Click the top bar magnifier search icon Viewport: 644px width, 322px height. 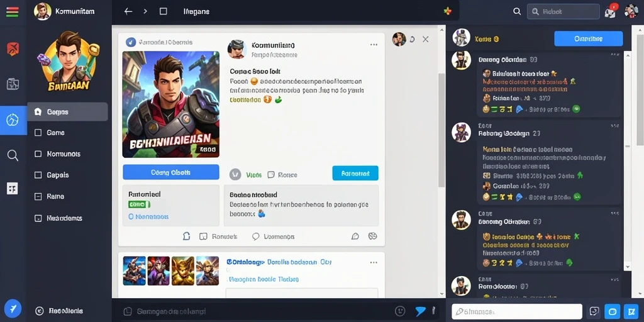(x=517, y=11)
